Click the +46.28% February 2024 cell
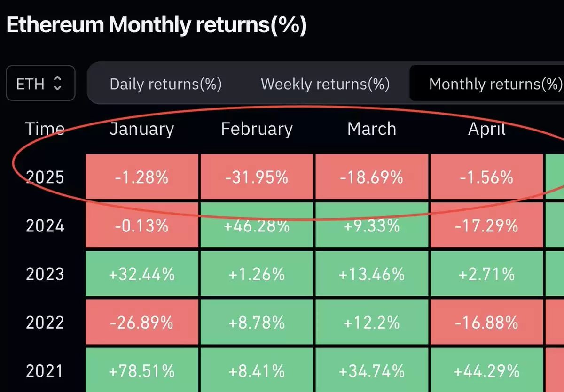Image resolution: width=564 pixels, height=392 pixels. click(257, 225)
